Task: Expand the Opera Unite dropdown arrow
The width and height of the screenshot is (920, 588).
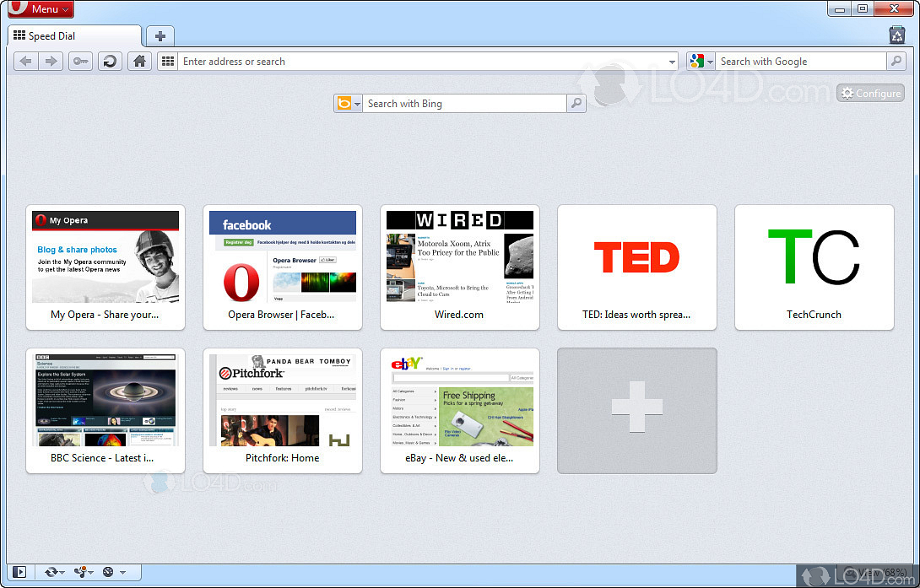Action: click(91, 573)
